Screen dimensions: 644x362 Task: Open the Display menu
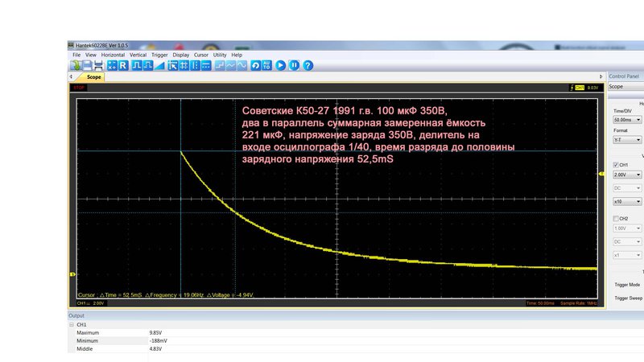coord(180,55)
